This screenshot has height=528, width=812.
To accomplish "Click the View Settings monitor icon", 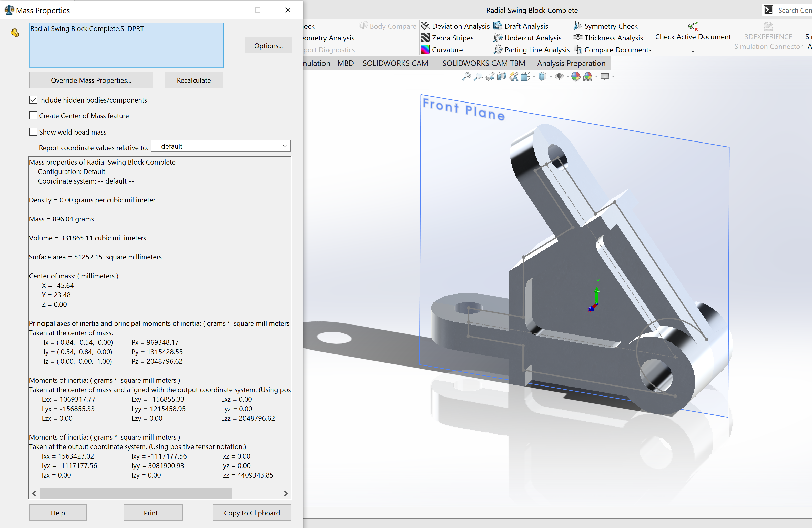I will coord(605,76).
